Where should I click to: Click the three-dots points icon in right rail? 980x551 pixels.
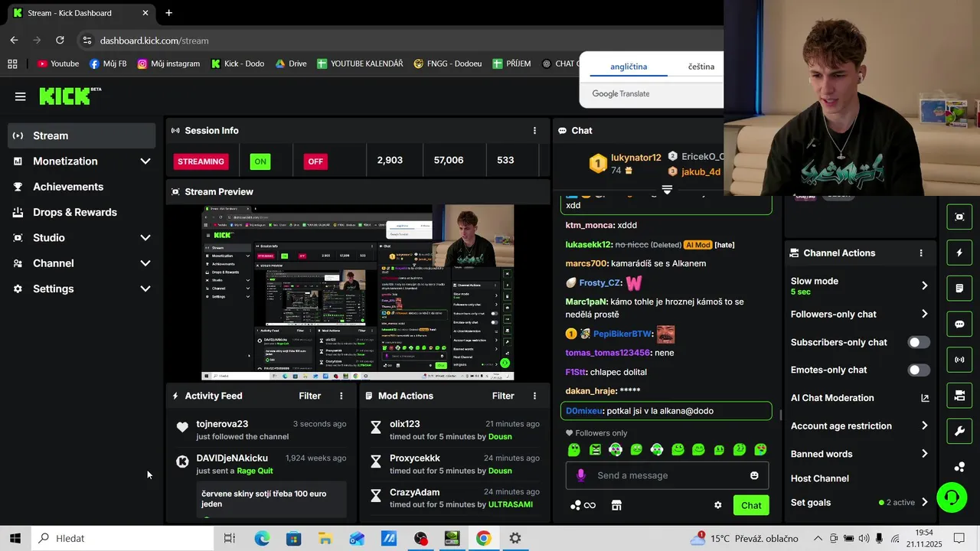959,467
